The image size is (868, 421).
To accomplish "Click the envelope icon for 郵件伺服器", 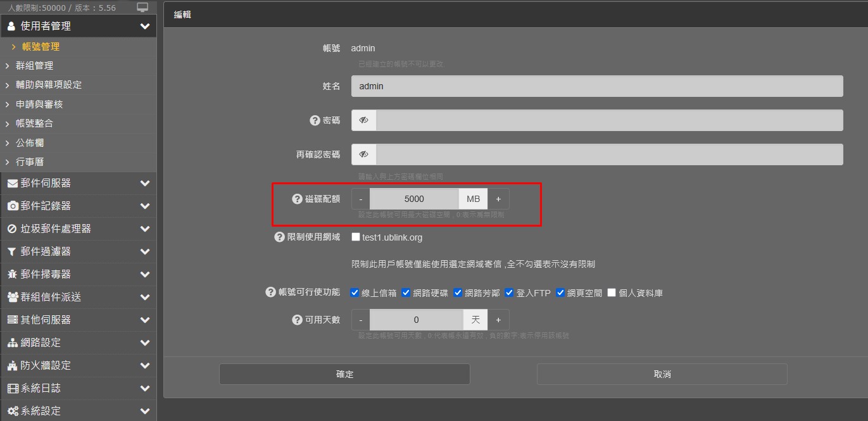I will 12,184.
